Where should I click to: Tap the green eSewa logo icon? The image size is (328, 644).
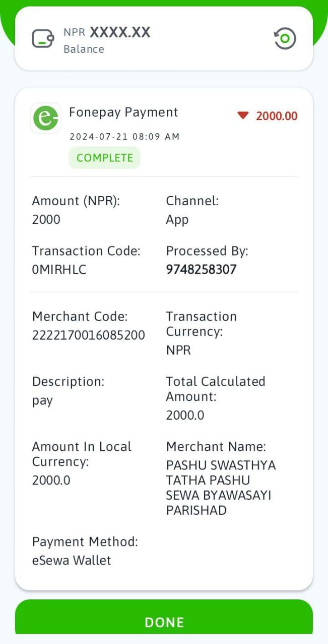tap(46, 118)
